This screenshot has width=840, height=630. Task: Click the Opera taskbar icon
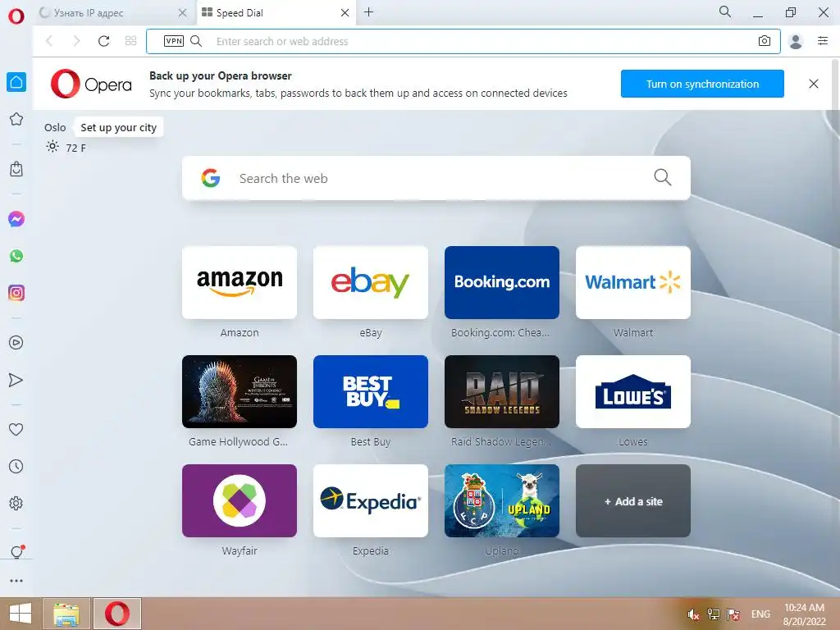[x=117, y=614]
